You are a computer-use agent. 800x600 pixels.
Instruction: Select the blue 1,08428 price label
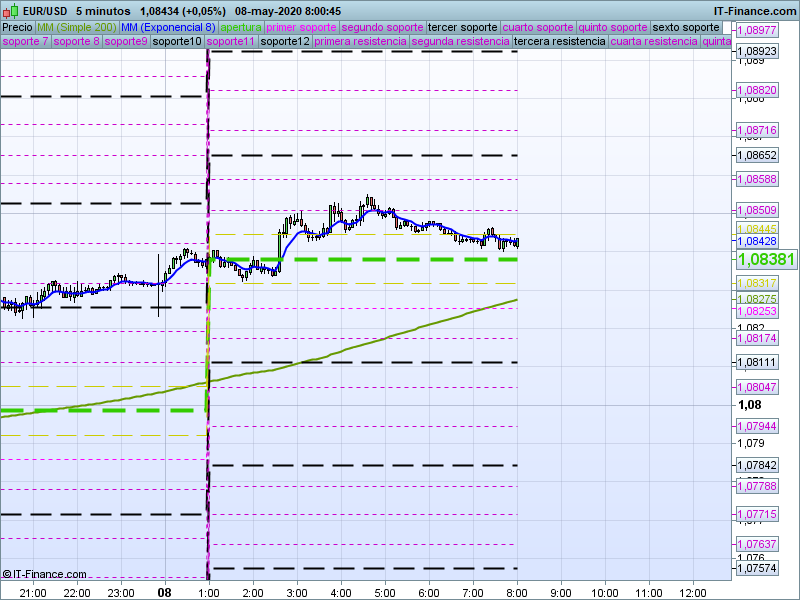point(757,242)
